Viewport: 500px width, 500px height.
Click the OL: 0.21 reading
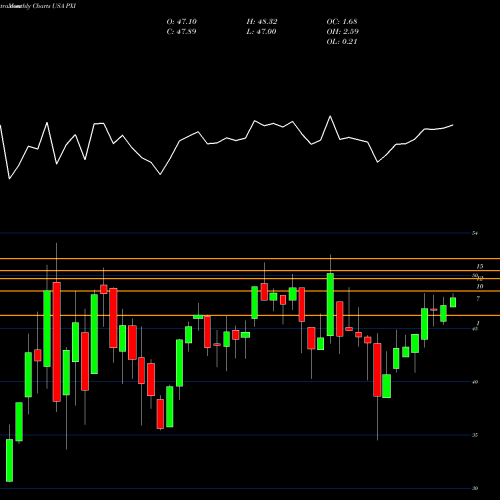pos(342,42)
